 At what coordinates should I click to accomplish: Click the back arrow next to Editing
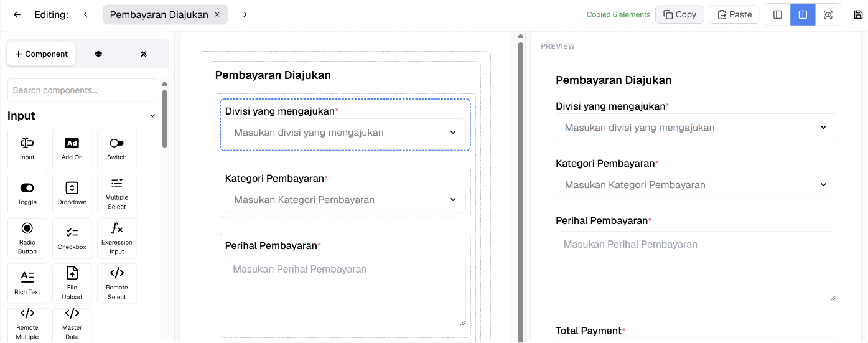click(x=17, y=14)
